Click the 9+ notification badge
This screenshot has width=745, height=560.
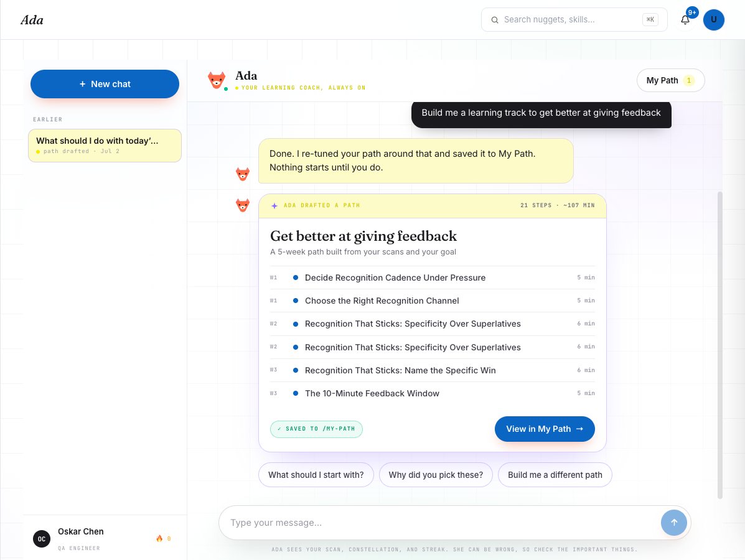[x=692, y=13]
